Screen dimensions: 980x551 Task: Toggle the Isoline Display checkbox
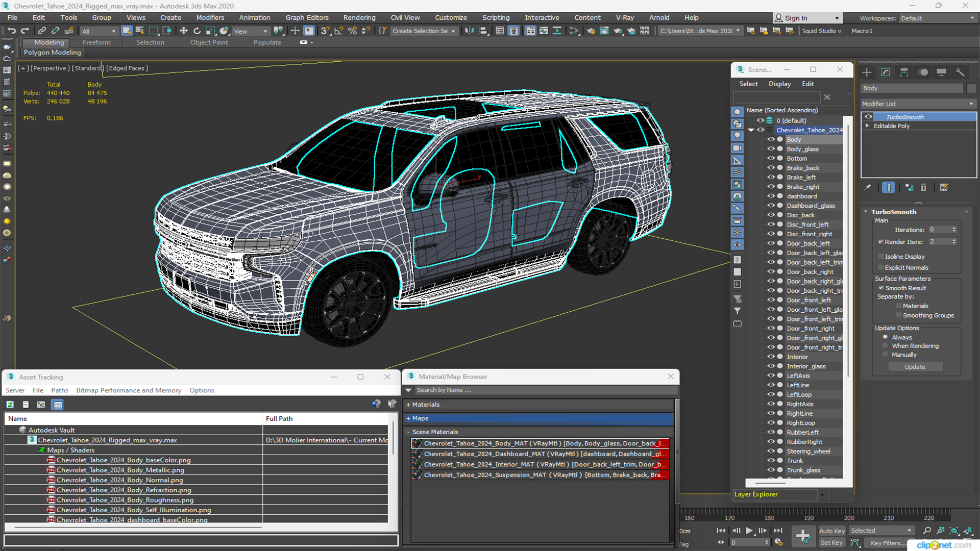coord(881,257)
